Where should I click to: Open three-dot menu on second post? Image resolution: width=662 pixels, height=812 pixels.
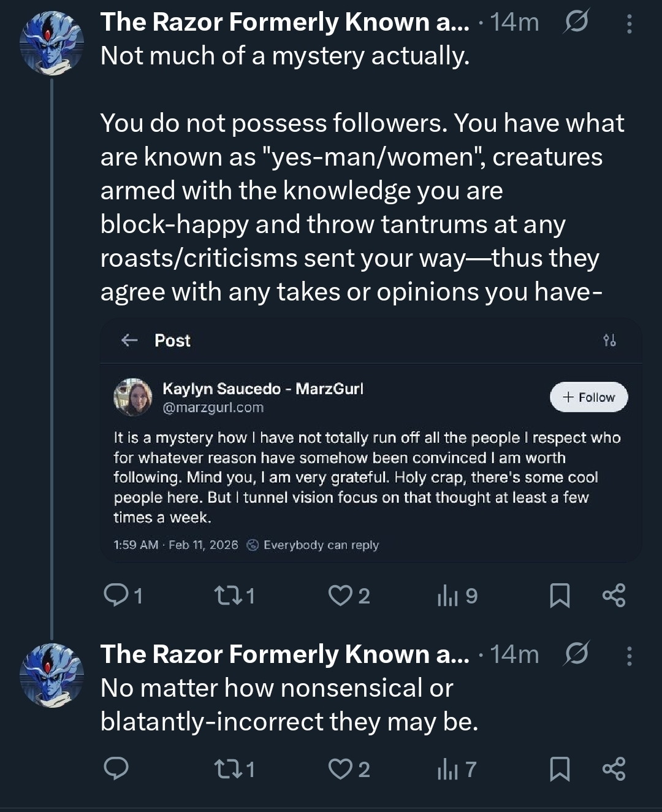[x=629, y=656]
